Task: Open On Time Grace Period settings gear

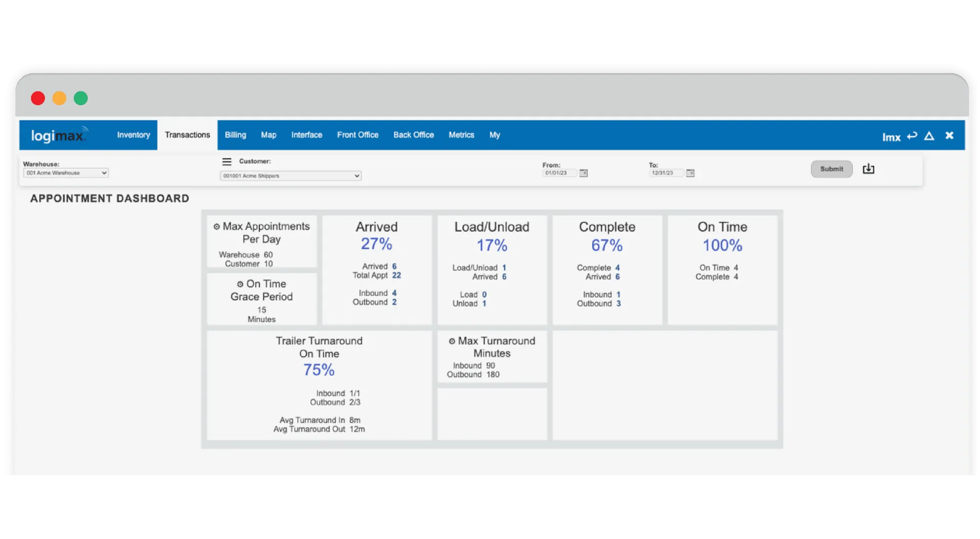Action: pos(240,284)
